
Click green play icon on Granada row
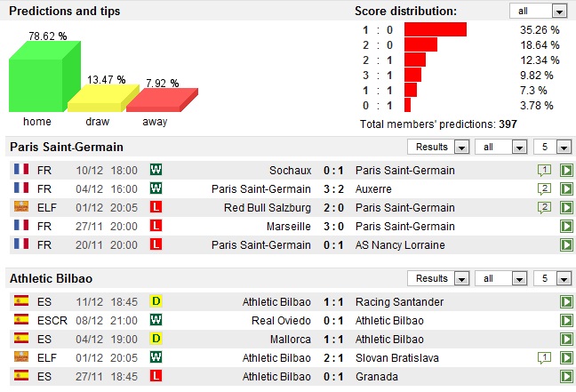(x=565, y=376)
